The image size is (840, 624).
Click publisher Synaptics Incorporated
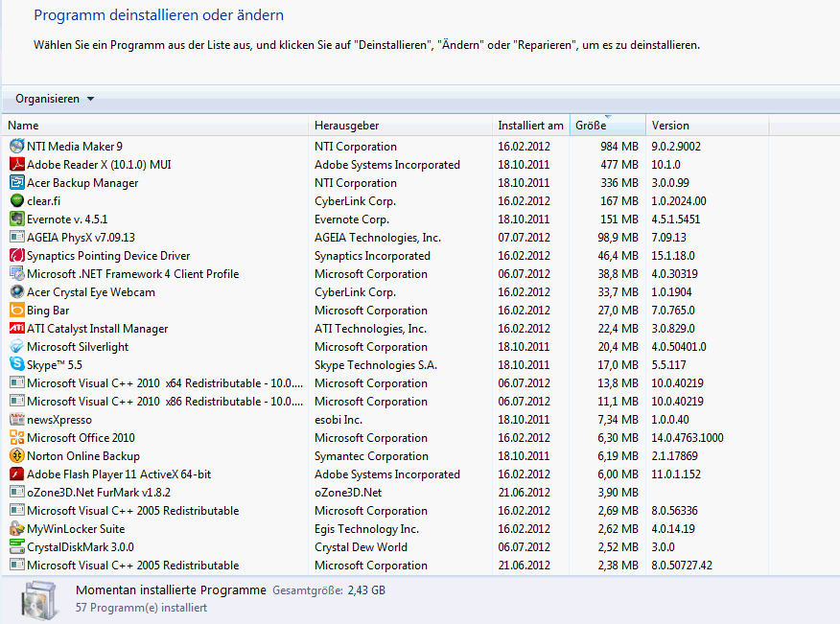(372, 256)
